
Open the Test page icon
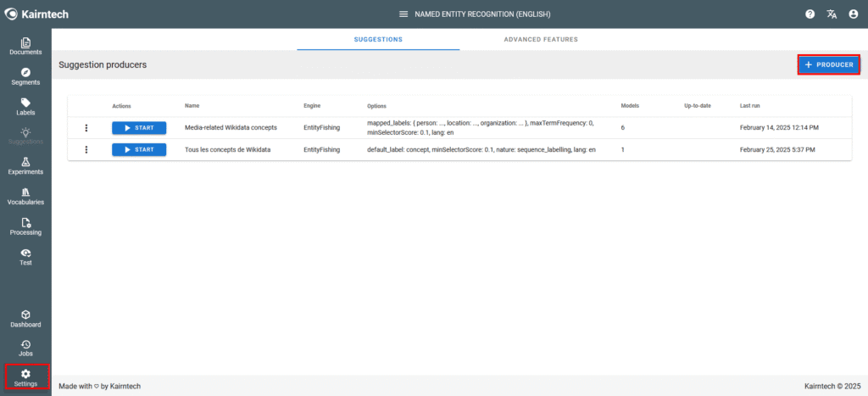pos(25,257)
